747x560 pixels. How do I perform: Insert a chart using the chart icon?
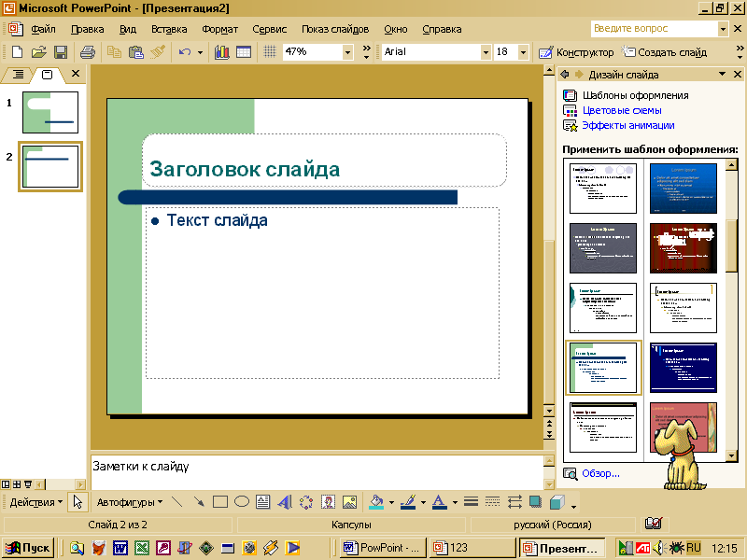221,52
